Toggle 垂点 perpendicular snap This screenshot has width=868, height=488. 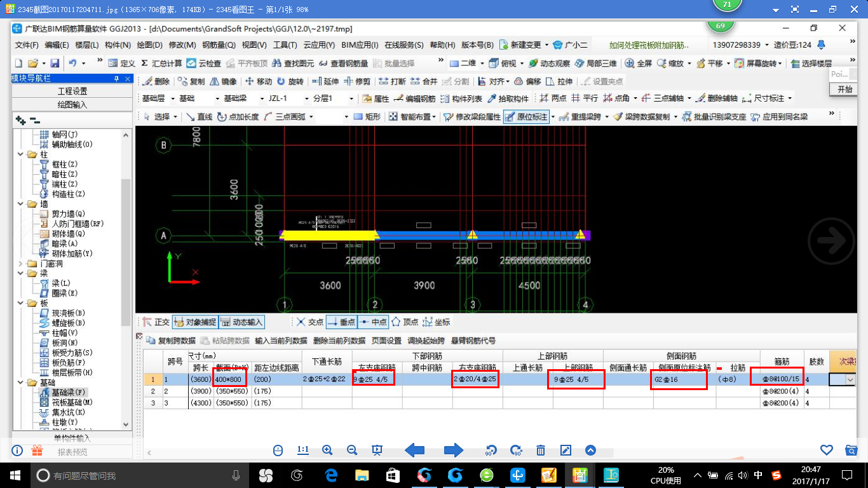(341, 322)
